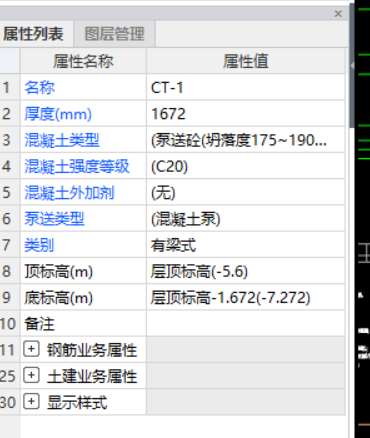This screenshot has height=438, width=370.
Task: Select the 混凝土外加剂 value (无)
Action: click(246, 192)
